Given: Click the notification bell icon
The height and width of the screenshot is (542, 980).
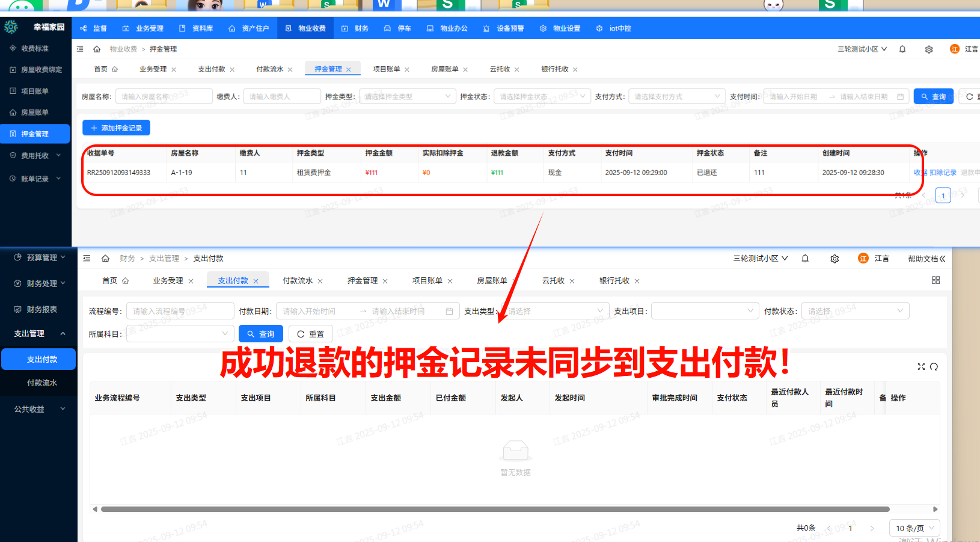Looking at the screenshot, I should [902, 49].
